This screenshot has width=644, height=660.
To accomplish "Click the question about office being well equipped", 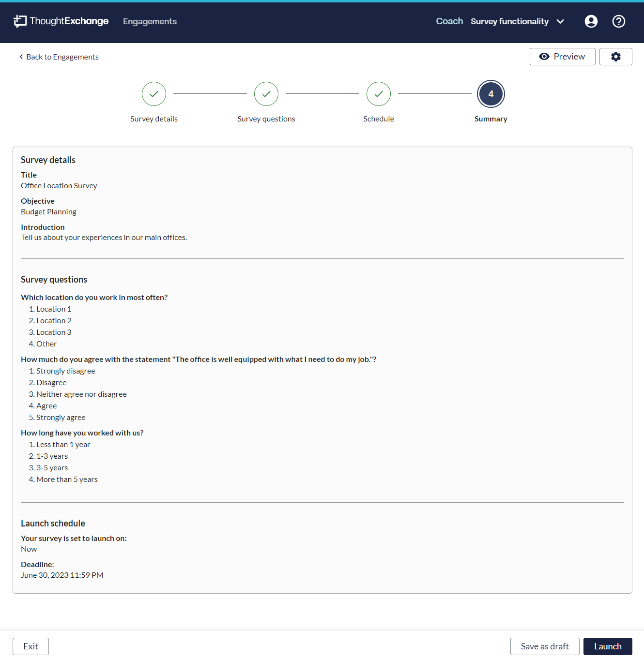I will 199,360.
